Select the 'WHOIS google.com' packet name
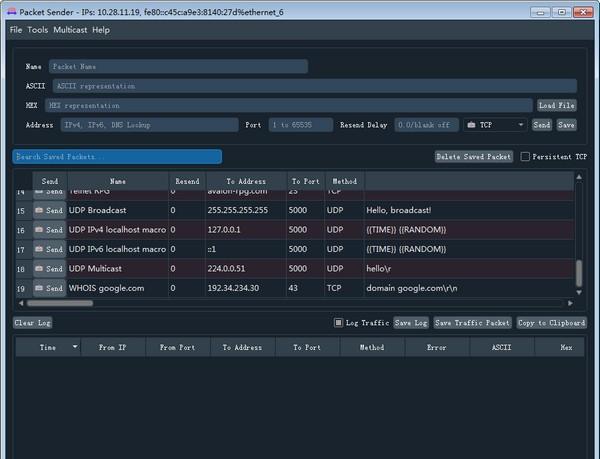 (x=106, y=288)
